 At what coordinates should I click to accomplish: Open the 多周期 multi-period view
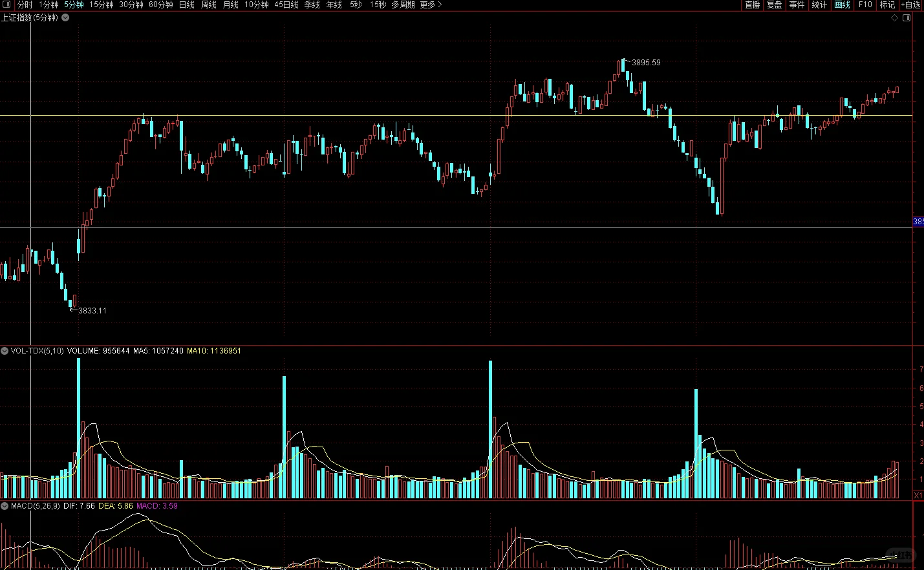point(403,5)
